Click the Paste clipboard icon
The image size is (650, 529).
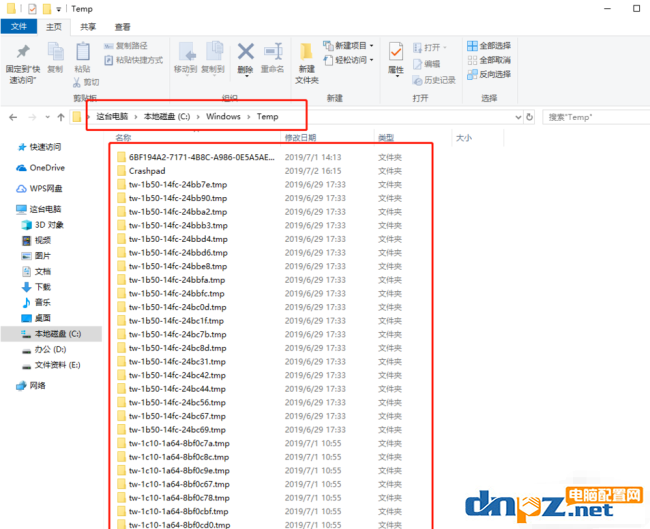pos(82,51)
